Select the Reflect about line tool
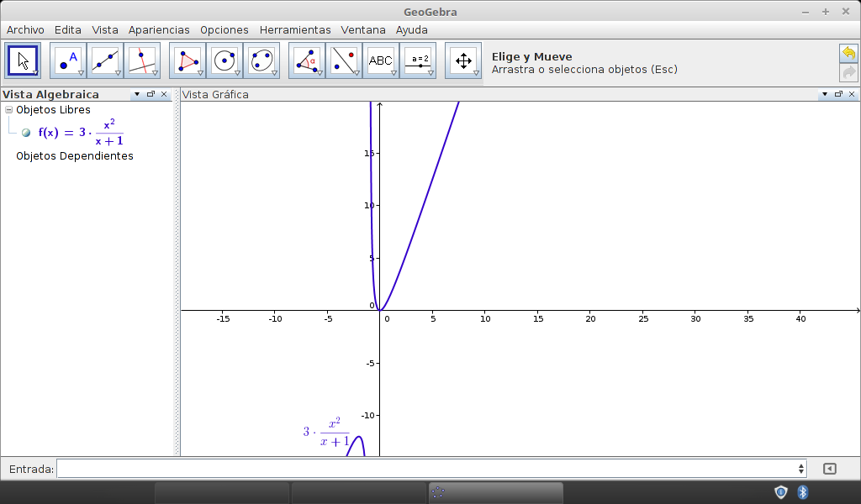This screenshot has height=504, width=861. tap(343, 60)
